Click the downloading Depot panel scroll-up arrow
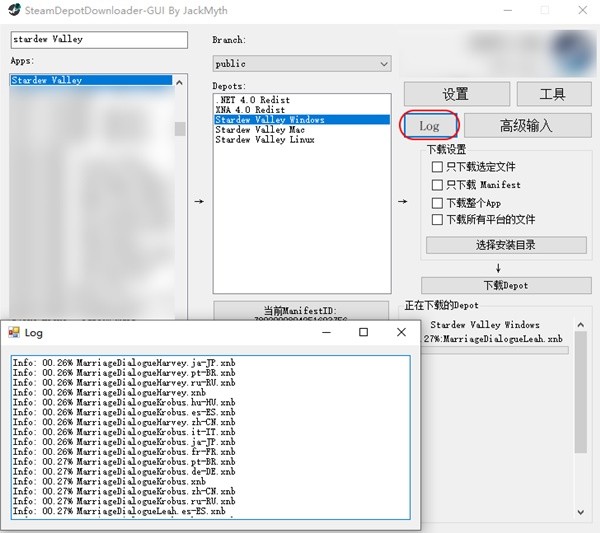The image size is (600, 533). click(580, 325)
